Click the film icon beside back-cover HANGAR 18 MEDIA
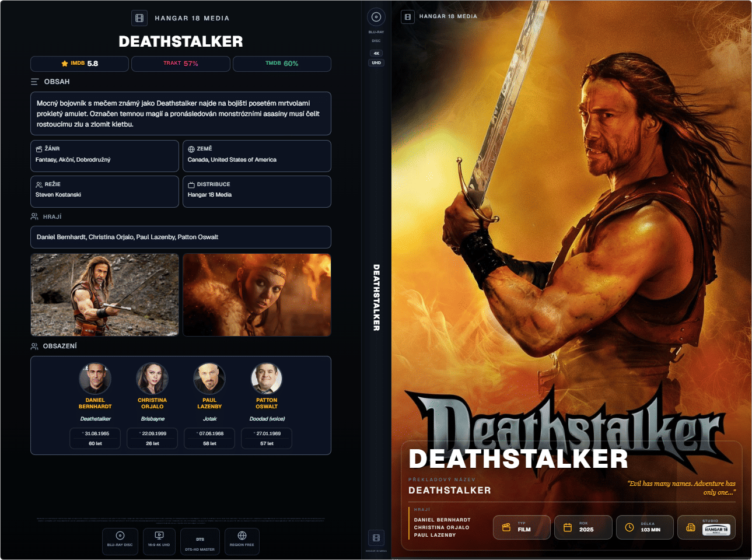This screenshot has width=752, height=560. coord(139,18)
